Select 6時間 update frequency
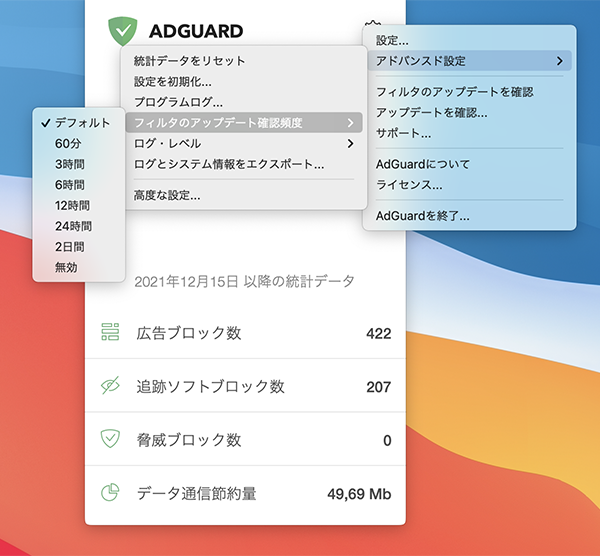This screenshot has height=556, width=600. coord(79,185)
